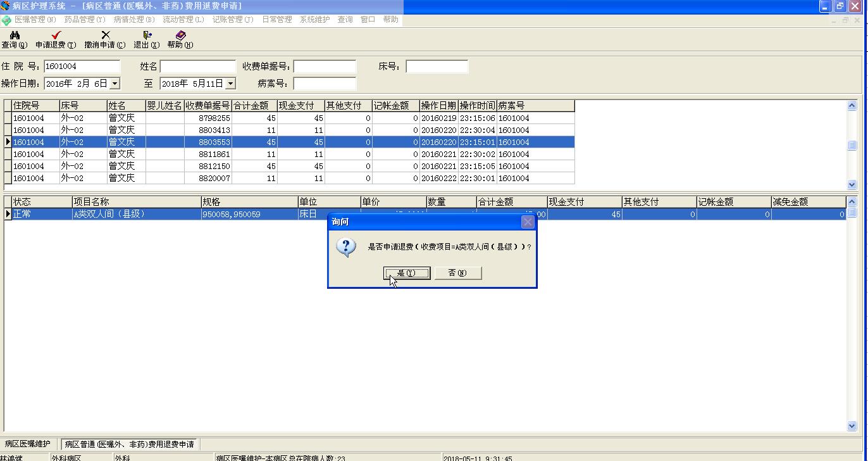
Task: Minimize the main application window
Action: (825, 6)
